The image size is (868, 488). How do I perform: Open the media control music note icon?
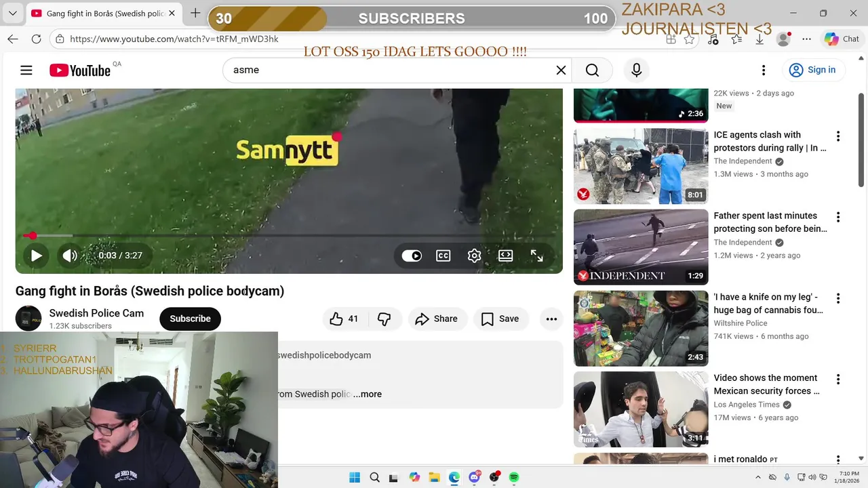(713, 39)
